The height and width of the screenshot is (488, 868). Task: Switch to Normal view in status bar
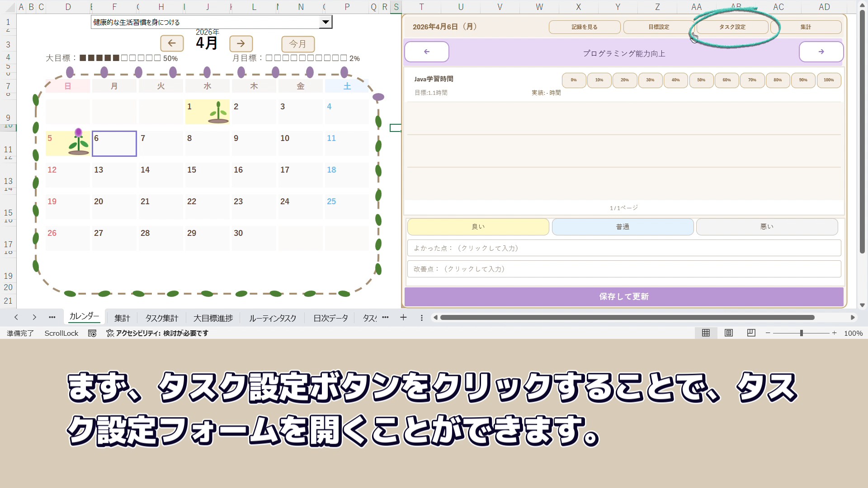(706, 333)
